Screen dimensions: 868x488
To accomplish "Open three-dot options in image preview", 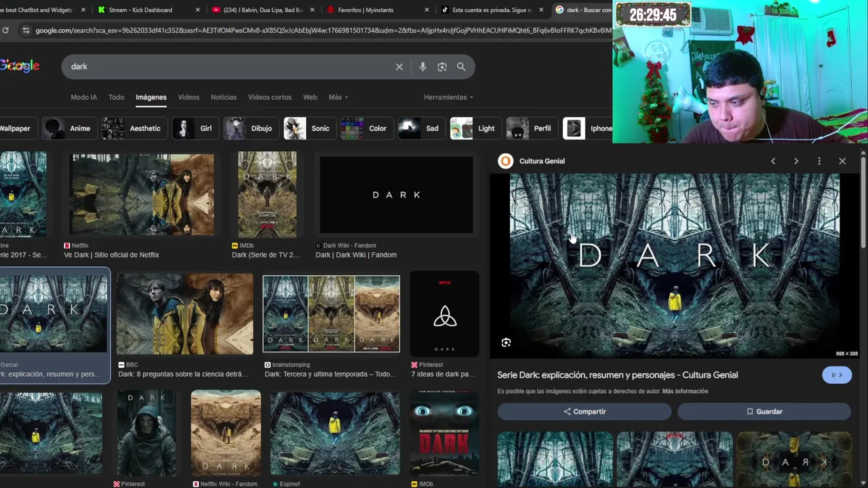I will 819,161.
